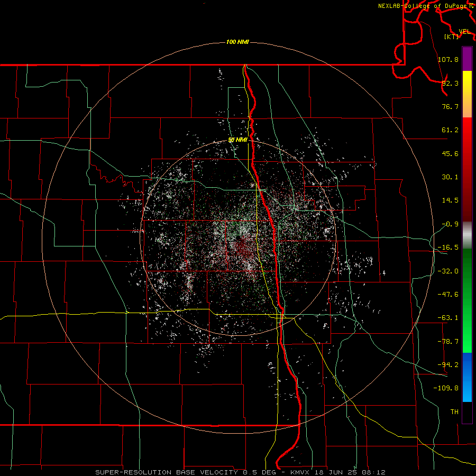
Task: Click the -16.5 velocity scale value
Action: pos(448,248)
